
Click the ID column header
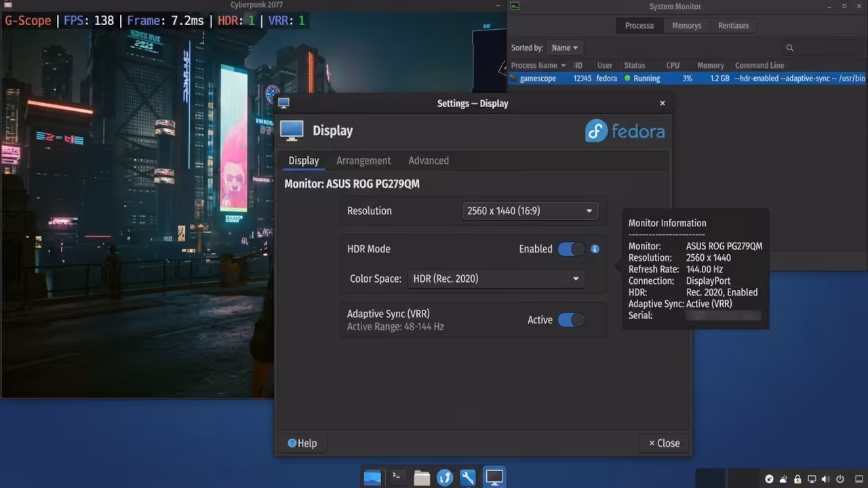(x=578, y=66)
